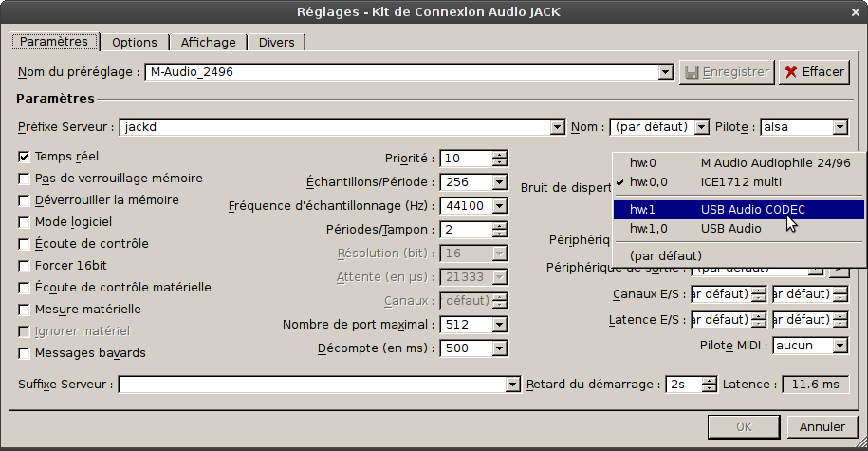Click the Suffixe Serveur input field
The height and width of the screenshot is (451, 868).
[x=312, y=385]
